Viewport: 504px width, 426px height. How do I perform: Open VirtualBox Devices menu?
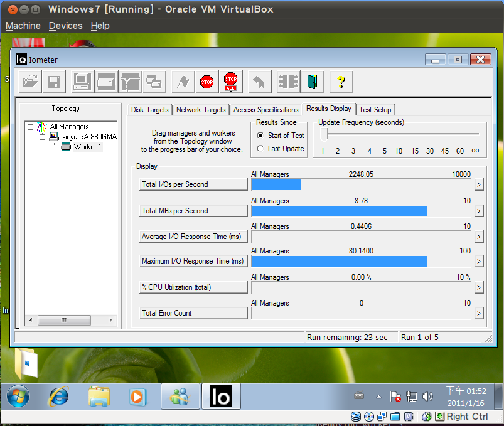tap(65, 26)
